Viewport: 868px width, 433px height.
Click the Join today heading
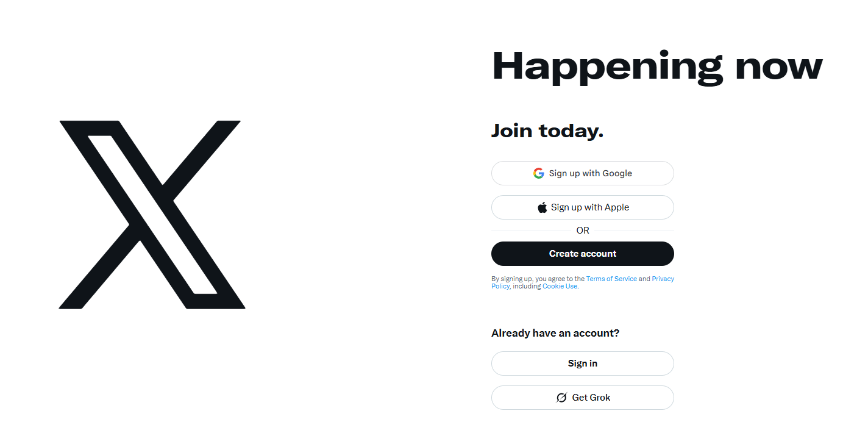pos(547,131)
